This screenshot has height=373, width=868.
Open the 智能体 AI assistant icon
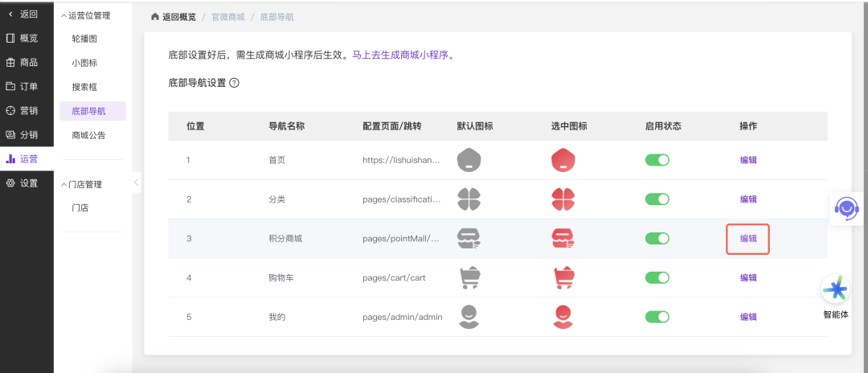(x=836, y=289)
